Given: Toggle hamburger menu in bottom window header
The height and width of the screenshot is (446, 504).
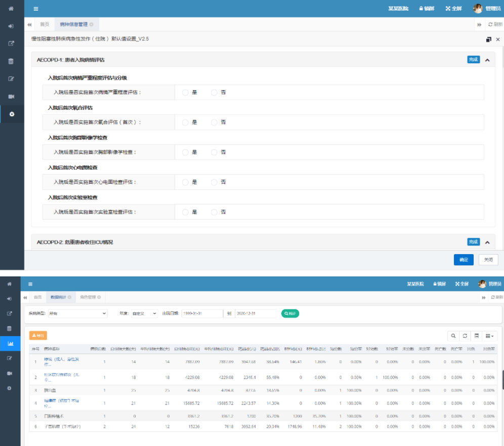Looking at the screenshot, I should 30,284.
